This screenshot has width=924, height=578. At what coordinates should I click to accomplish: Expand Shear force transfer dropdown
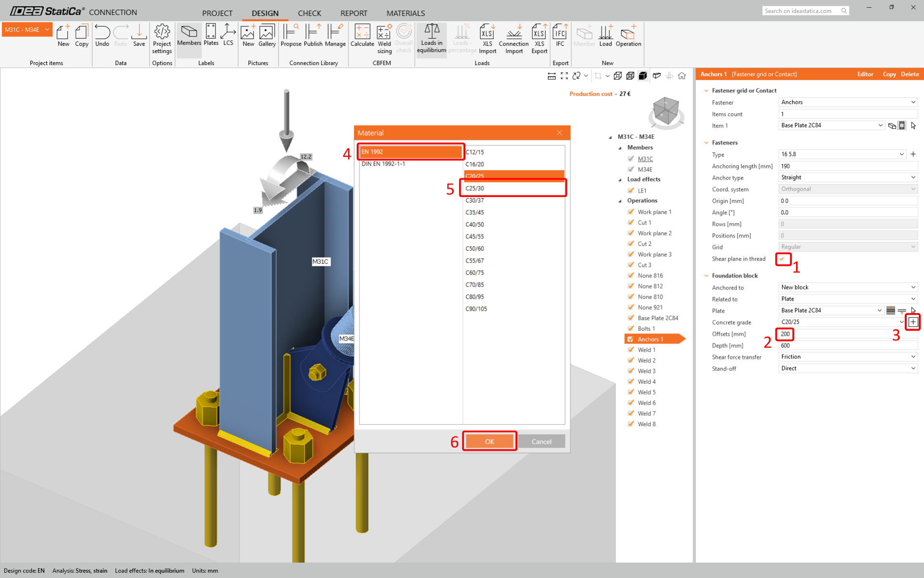(x=847, y=357)
